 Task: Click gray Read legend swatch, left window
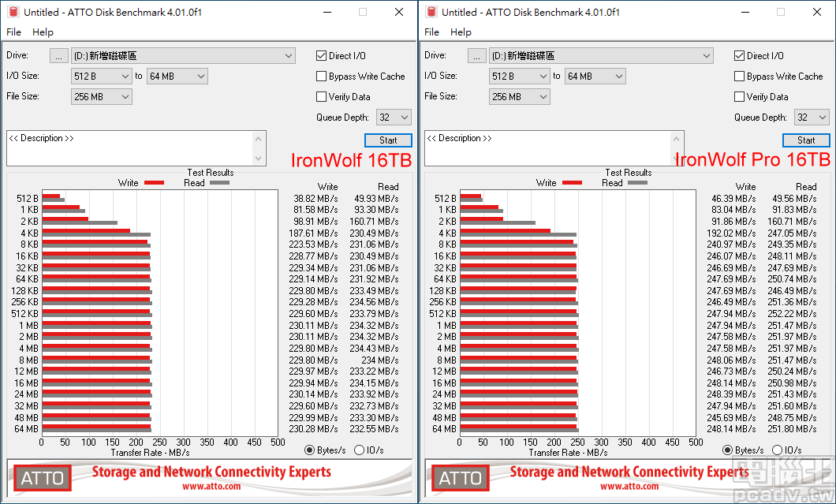click(x=220, y=182)
